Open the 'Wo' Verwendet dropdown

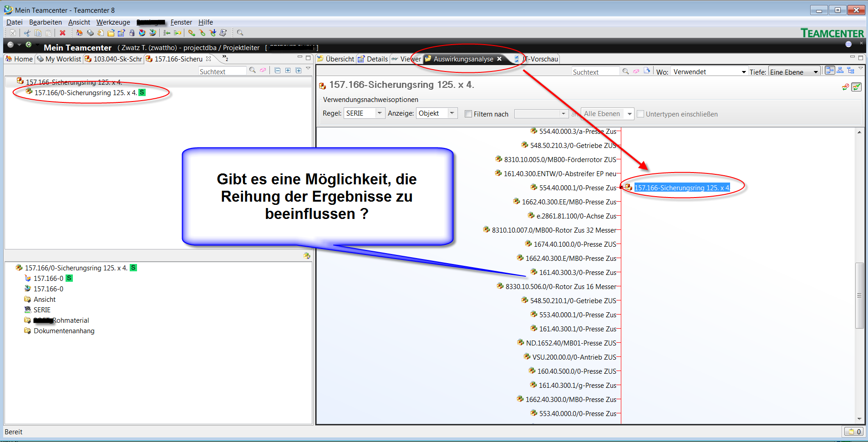click(744, 72)
